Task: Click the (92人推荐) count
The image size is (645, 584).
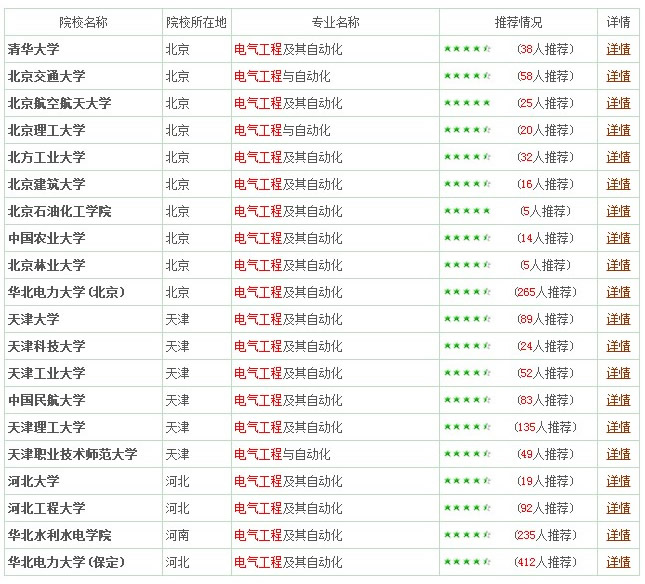Action: click(545, 508)
